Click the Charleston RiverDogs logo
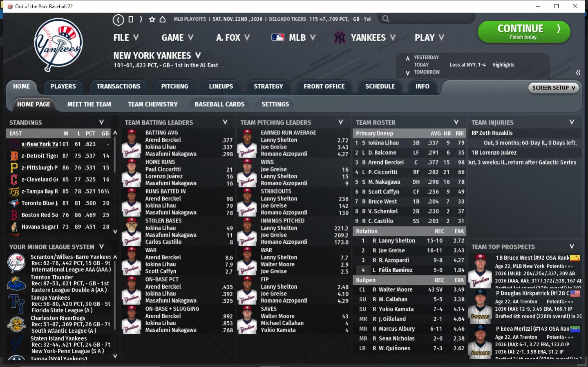This screenshot has height=367, width=588. (x=16, y=324)
